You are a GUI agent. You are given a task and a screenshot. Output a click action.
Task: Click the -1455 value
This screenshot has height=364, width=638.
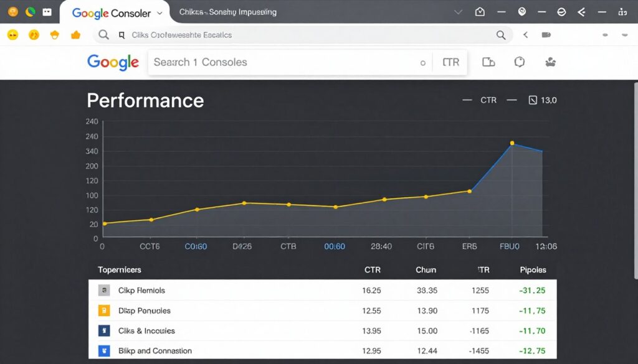point(479,350)
